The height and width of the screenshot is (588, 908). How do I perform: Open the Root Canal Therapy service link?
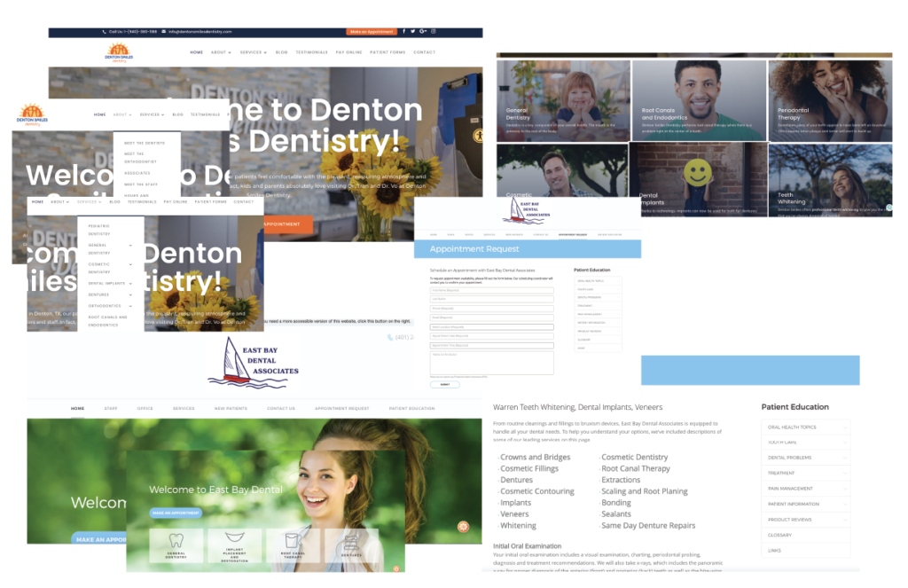click(x=635, y=468)
